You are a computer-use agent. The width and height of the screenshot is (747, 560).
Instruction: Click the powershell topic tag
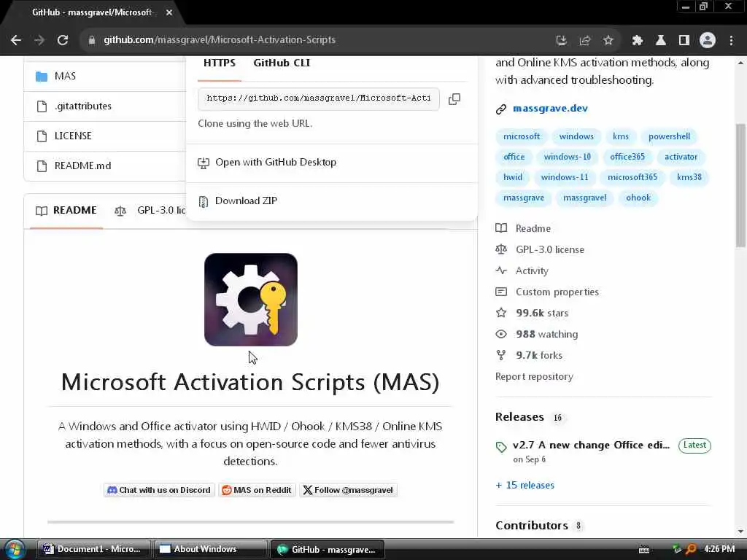[x=669, y=136]
